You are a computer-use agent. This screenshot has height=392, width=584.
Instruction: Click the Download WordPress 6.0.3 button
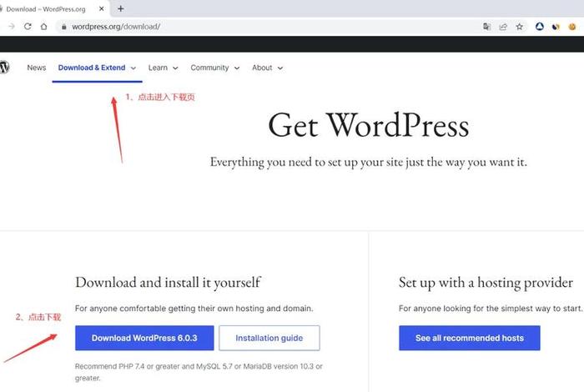(144, 338)
